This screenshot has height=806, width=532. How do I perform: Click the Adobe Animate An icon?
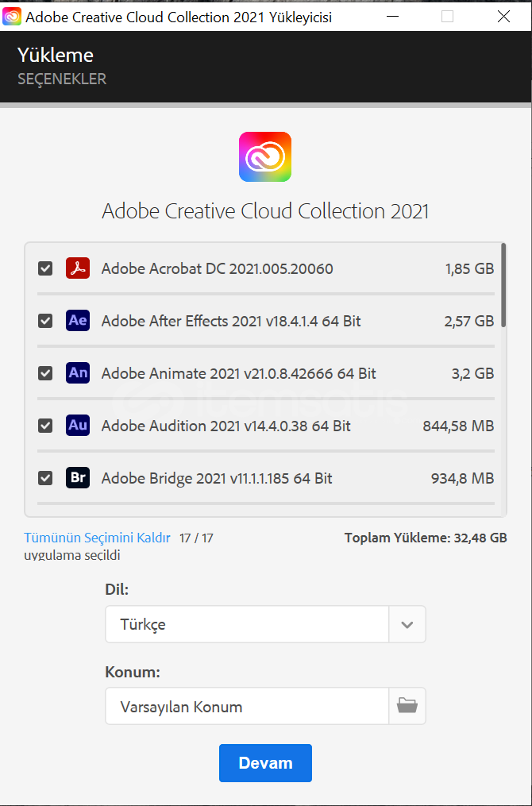pos(78,373)
